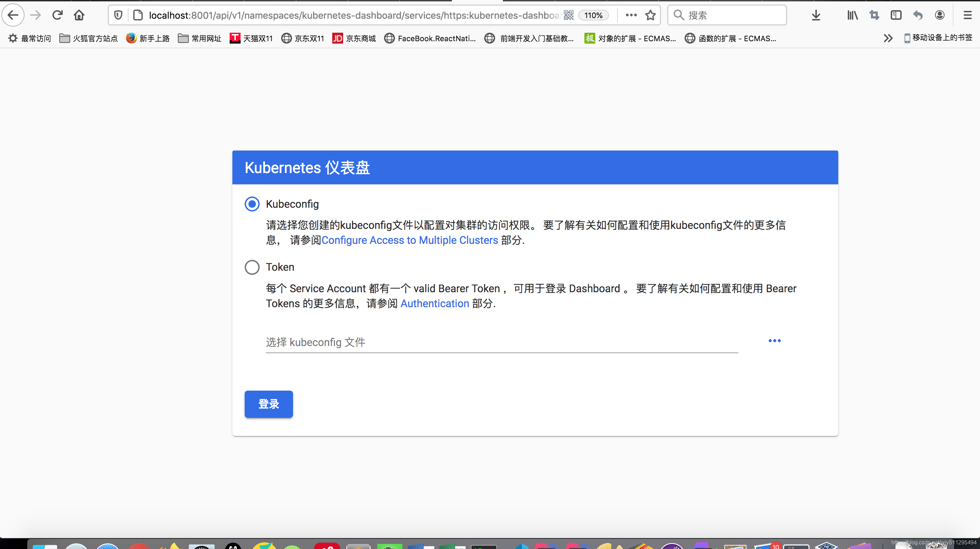
Task: Open the Configure Access to Multiple Clusters link
Action: (410, 240)
